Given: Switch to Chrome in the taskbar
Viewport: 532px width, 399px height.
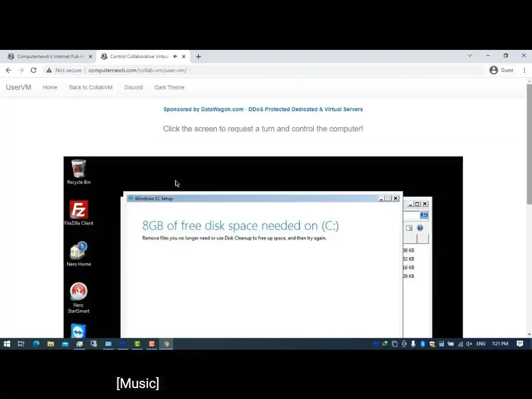Looking at the screenshot, I should (x=166, y=344).
